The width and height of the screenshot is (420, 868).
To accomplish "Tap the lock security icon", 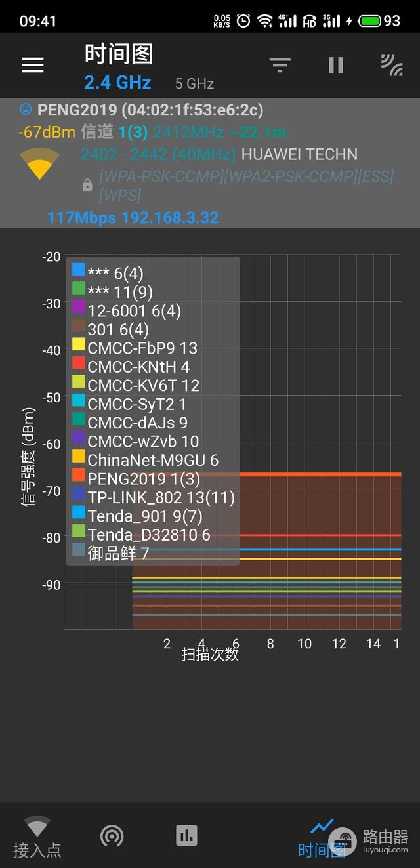I will pos(87,186).
